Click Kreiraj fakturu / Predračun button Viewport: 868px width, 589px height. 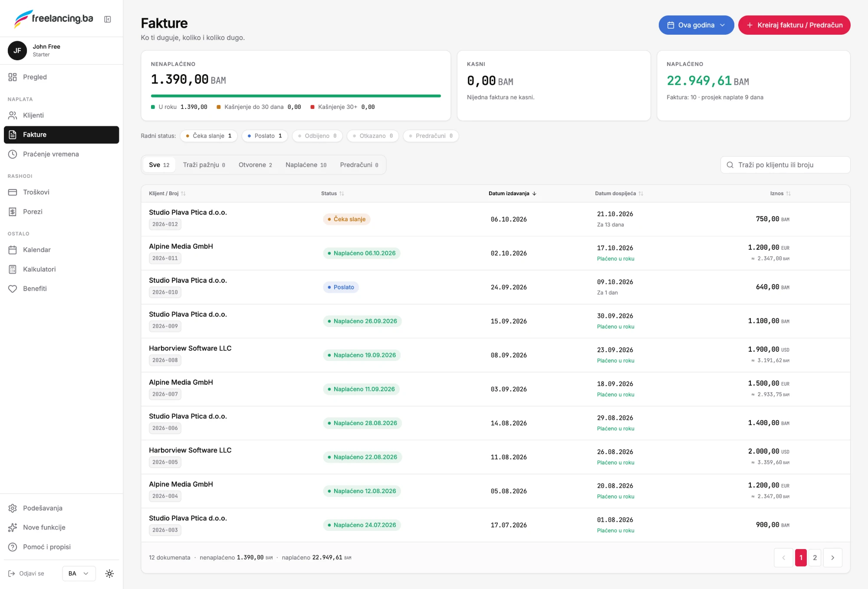click(794, 25)
